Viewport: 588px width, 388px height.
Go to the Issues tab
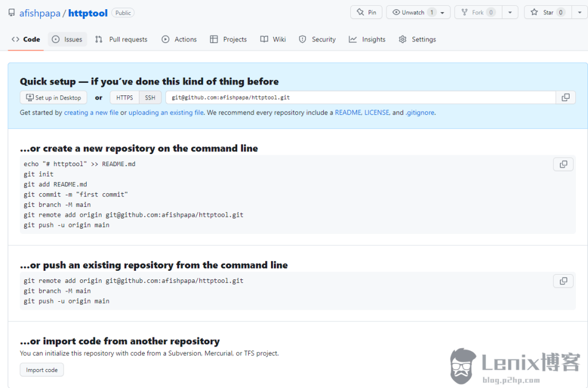(67, 39)
